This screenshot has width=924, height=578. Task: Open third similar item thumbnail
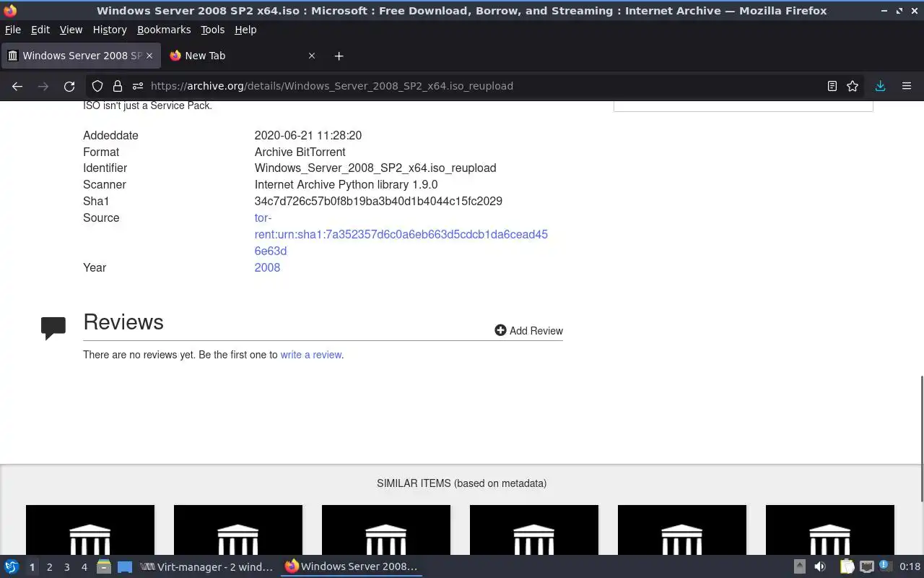click(386, 530)
